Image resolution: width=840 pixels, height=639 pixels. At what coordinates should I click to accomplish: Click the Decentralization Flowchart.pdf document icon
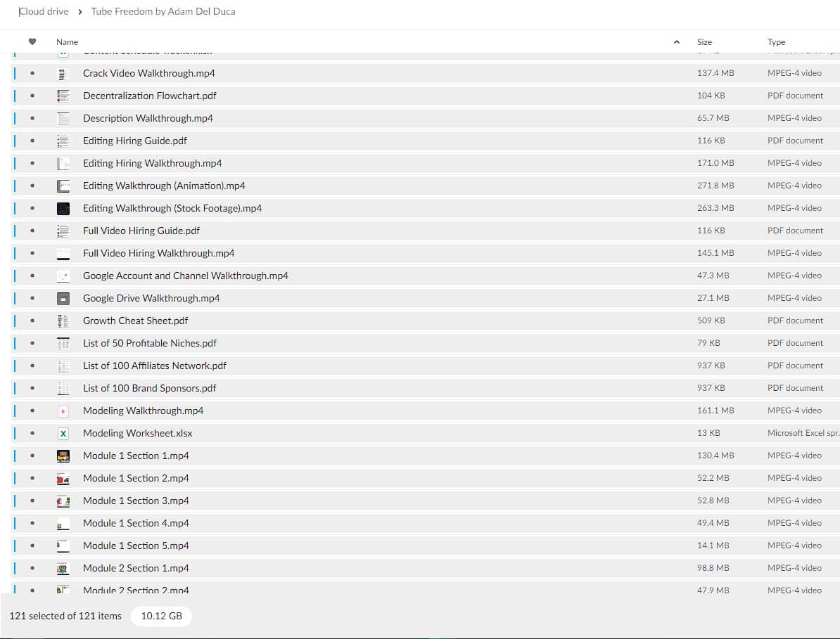click(x=63, y=96)
